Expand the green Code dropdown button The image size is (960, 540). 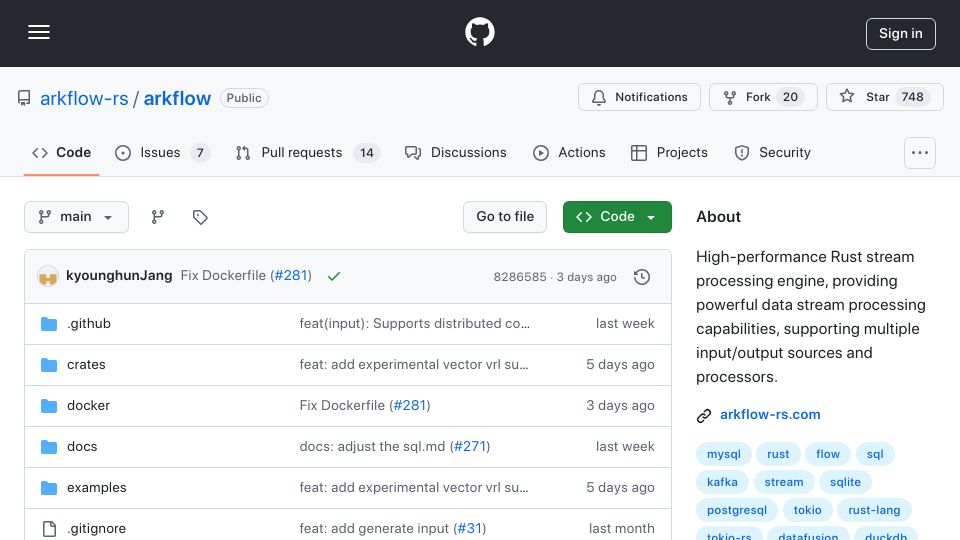pos(617,217)
